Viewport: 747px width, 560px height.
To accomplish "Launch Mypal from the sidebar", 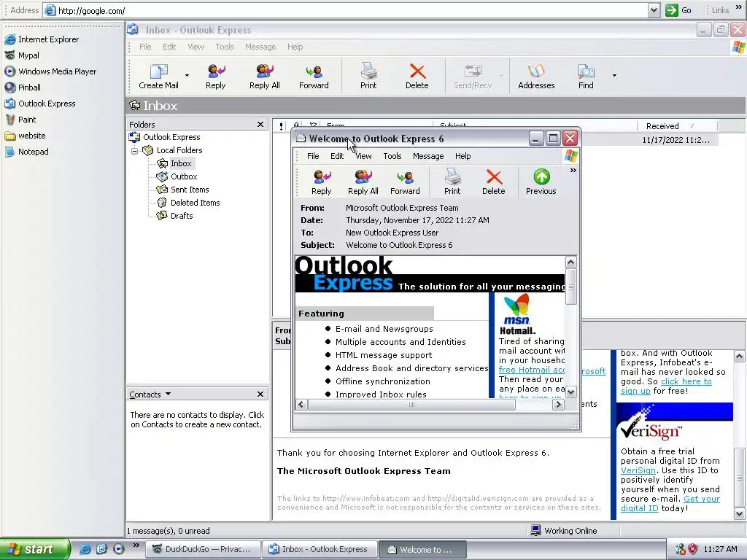I will pos(22,55).
